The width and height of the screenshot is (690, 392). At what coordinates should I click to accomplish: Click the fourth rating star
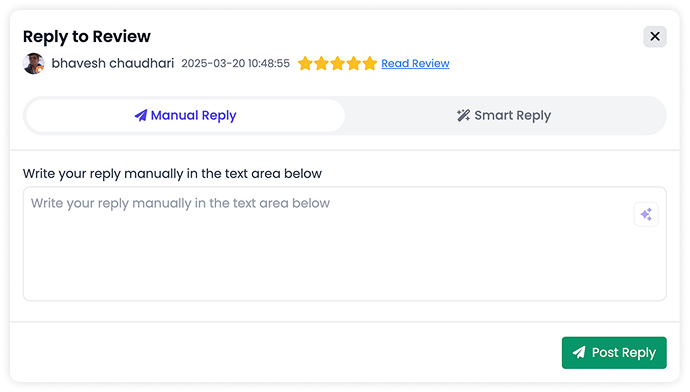(x=353, y=63)
